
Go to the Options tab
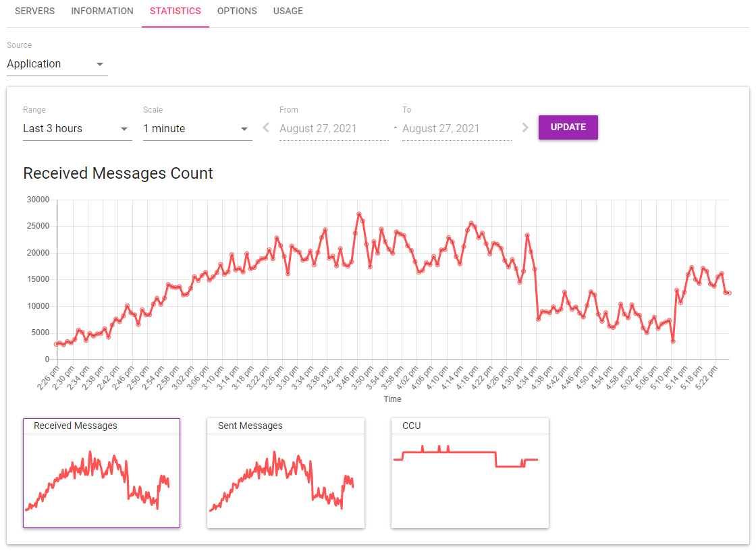[x=237, y=11]
